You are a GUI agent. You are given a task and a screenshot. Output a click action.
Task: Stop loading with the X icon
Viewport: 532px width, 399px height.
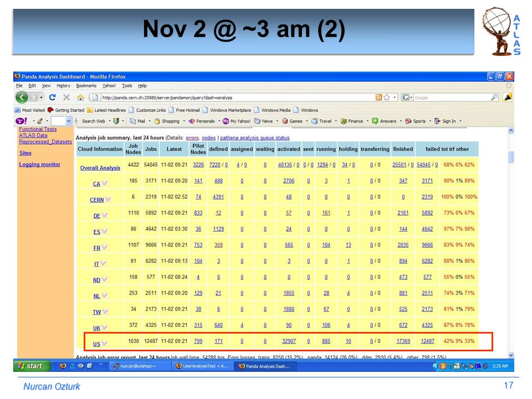pyautogui.click(x=66, y=98)
